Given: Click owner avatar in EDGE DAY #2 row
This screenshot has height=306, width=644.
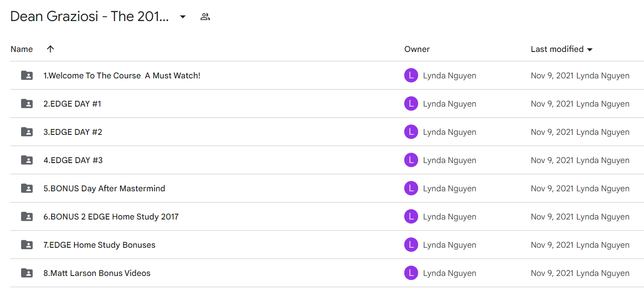Looking at the screenshot, I should coord(411,132).
